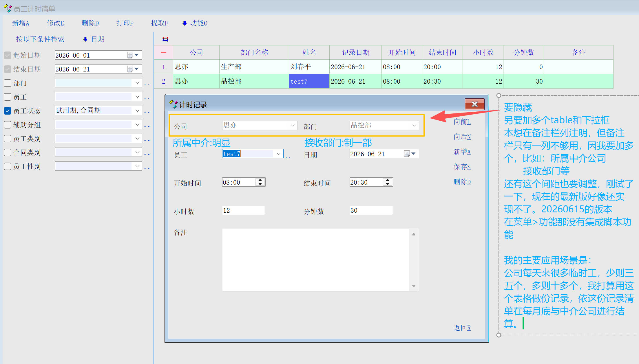Click 向后N in the dialog
Screen dimensions: 639x364
coord(462,137)
